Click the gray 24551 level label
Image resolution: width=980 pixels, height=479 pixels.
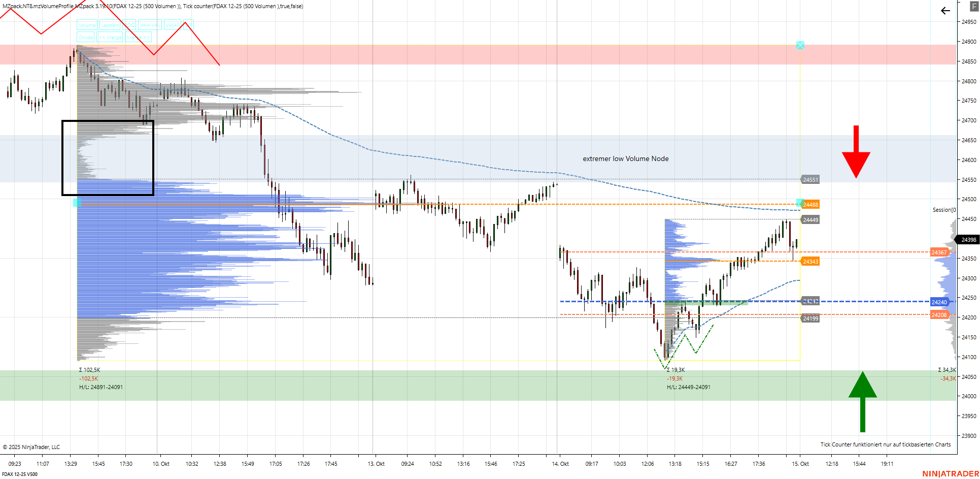[x=810, y=180]
